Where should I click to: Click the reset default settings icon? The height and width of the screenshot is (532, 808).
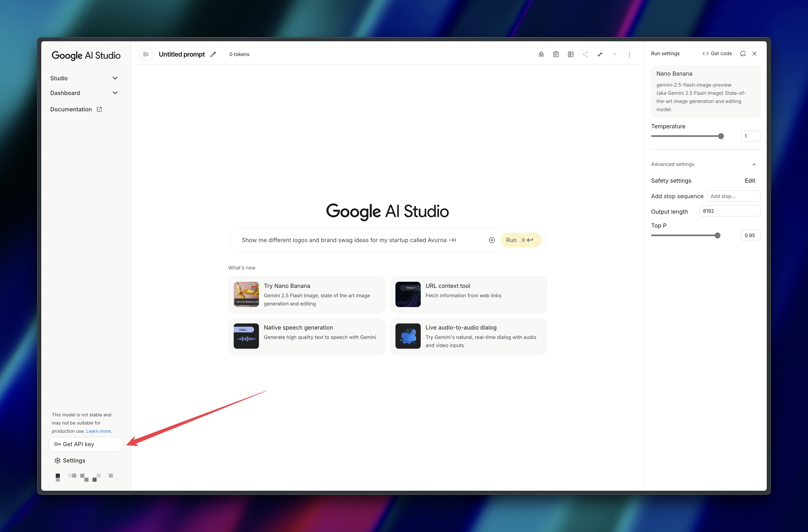(x=743, y=54)
